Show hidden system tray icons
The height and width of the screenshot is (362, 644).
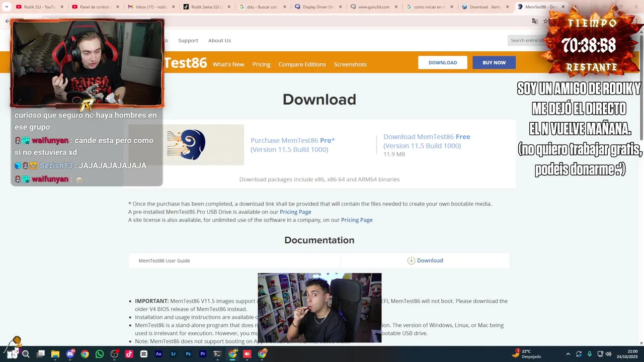coord(568,354)
